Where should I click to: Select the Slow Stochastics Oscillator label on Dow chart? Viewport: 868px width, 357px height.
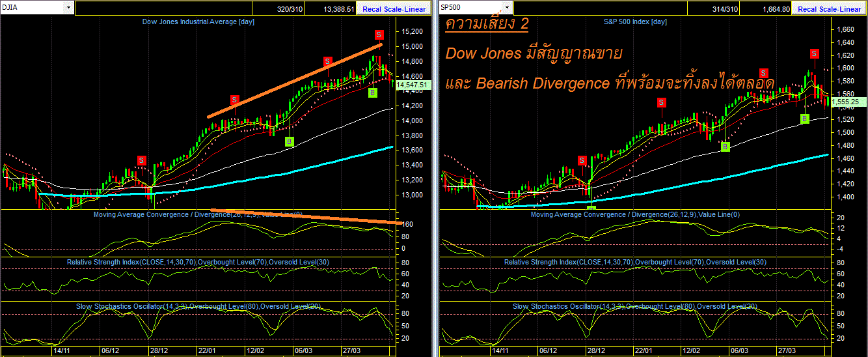[x=198, y=306]
